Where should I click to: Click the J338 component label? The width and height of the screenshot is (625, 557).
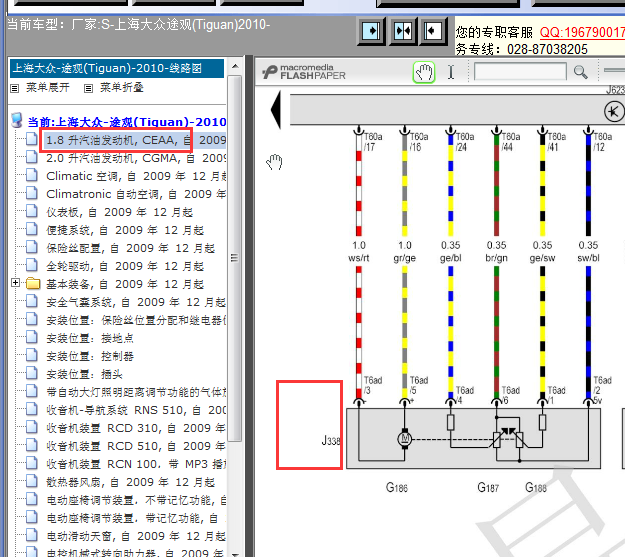331,441
